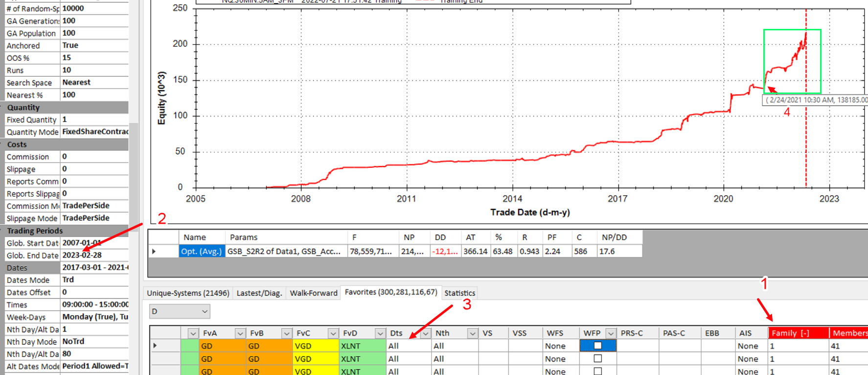Open the Nth column filter arrow

[425, 333]
